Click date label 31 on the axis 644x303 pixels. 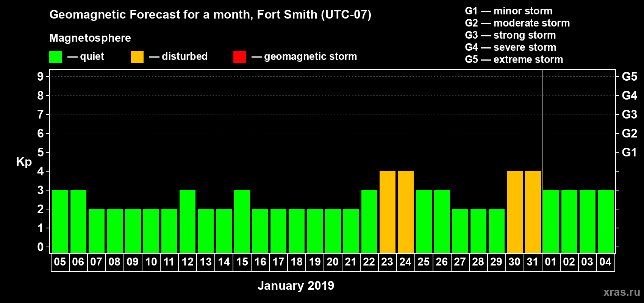(x=533, y=262)
